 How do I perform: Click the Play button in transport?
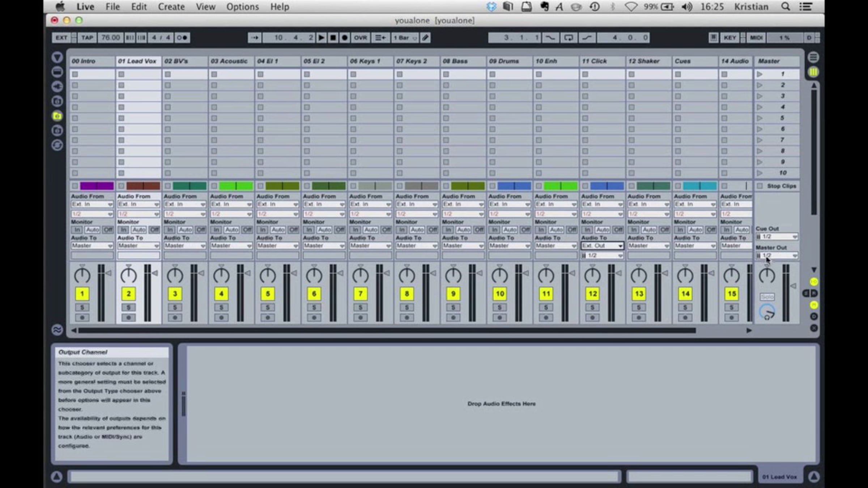321,38
